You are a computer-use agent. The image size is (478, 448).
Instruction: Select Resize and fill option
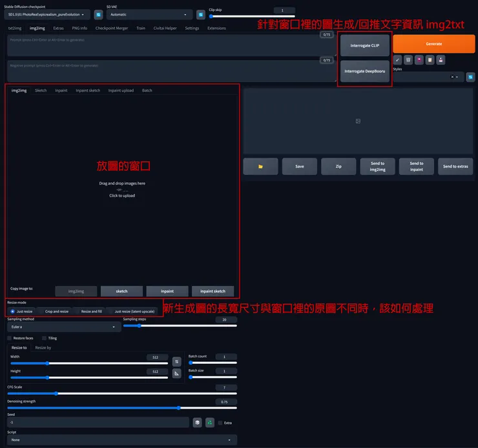click(x=88, y=312)
